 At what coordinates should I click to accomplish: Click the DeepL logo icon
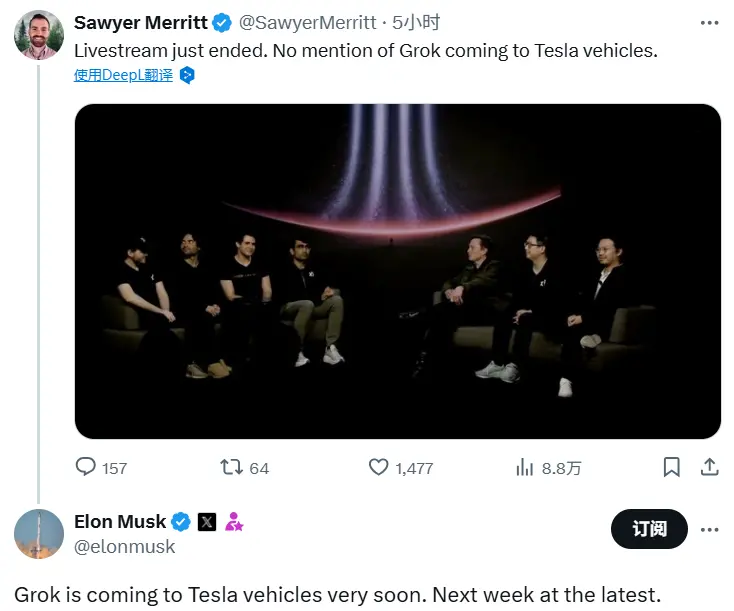186,75
